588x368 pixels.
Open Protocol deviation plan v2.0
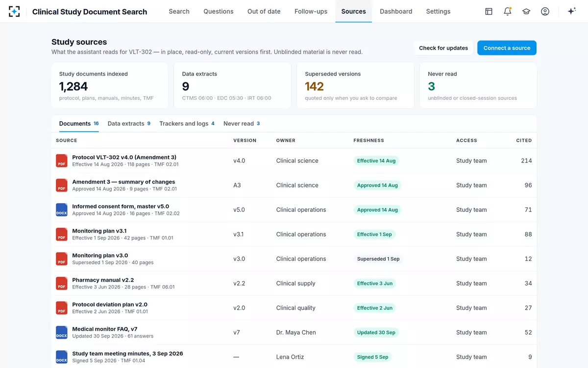[x=110, y=305]
